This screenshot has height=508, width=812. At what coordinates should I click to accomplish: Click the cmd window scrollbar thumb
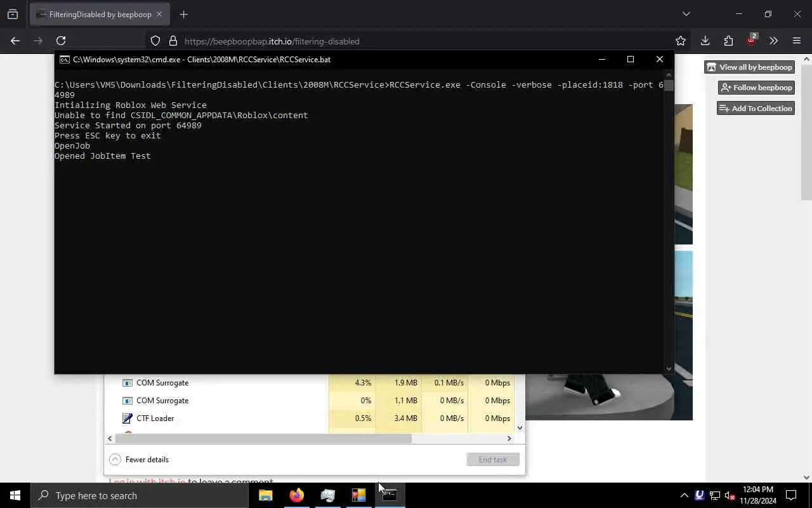coord(669,85)
